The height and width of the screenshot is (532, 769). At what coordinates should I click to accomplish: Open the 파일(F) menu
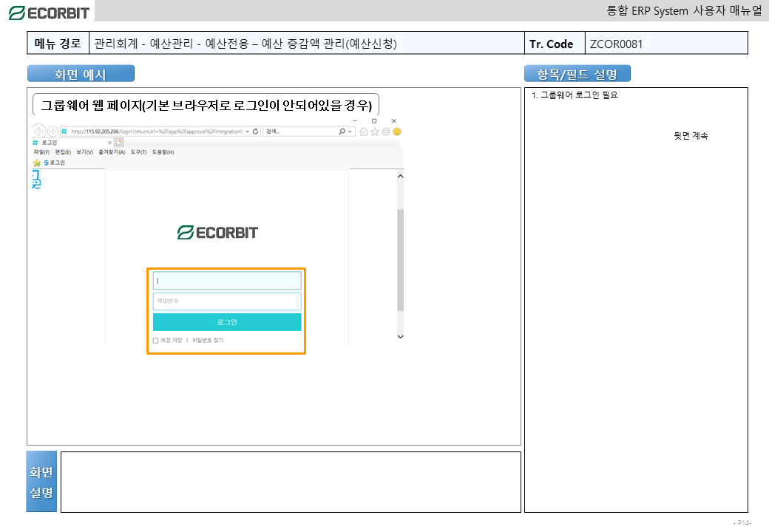tap(42, 152)
